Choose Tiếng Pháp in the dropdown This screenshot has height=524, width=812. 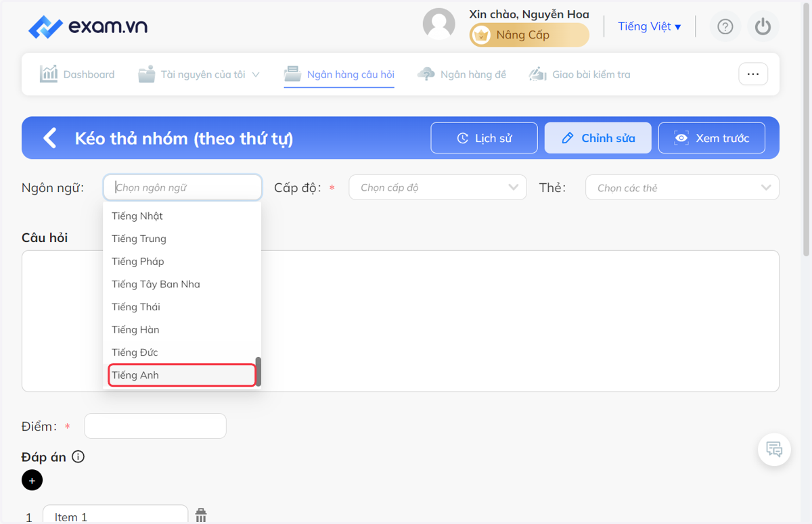tap(182, 262)
